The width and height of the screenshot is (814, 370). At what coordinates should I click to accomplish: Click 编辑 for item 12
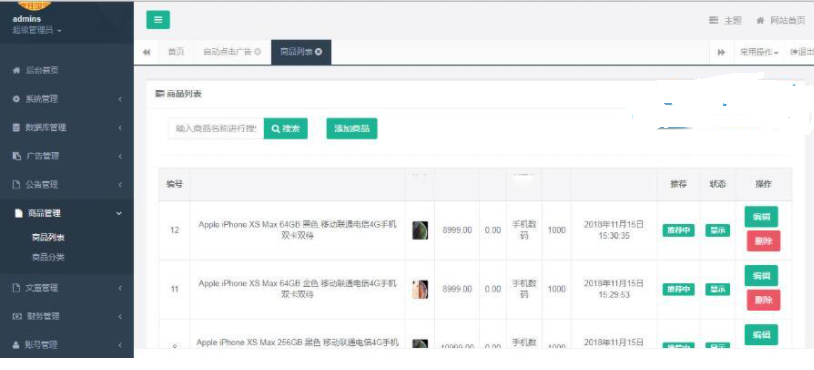coord(761,217)
